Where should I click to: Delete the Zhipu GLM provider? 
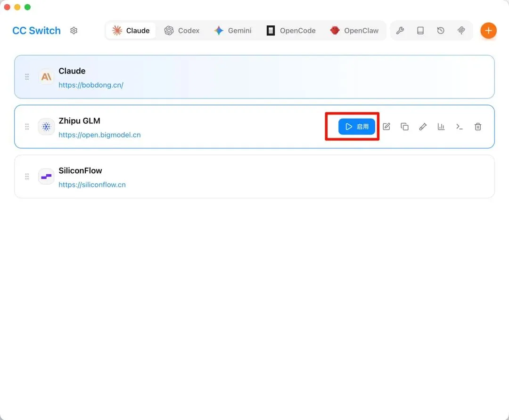click(x=478, y=127)
